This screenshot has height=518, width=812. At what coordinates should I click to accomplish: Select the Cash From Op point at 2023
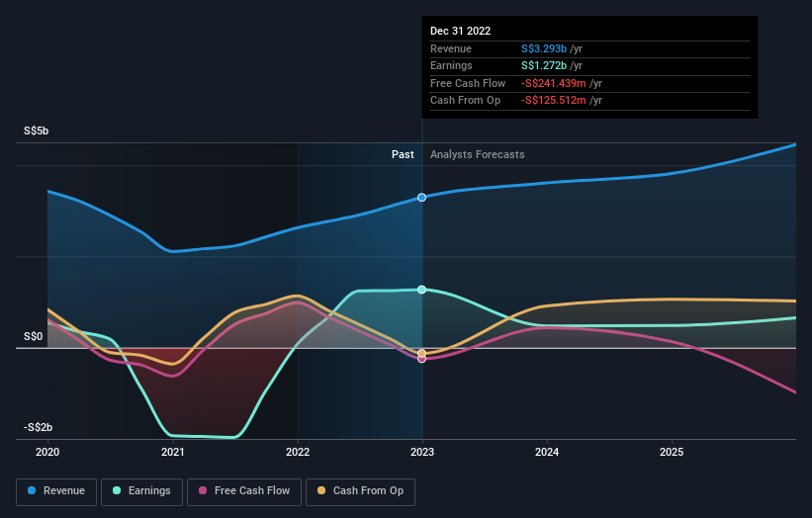(x=421, y=354)
